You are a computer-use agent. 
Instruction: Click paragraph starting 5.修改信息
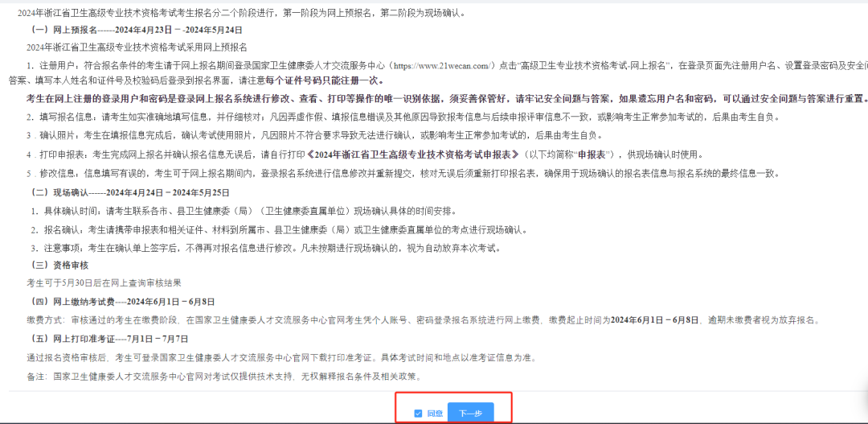(403, 174)
